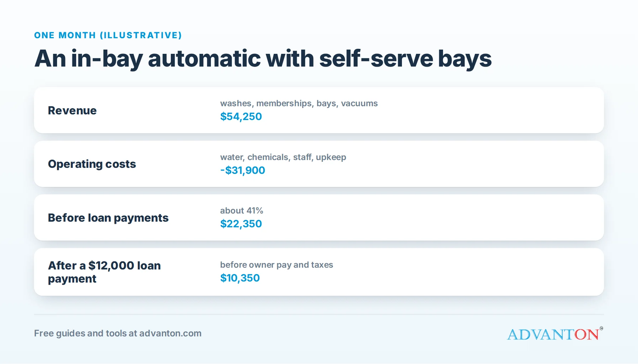Click the in-bay automatic main title
The image size is (638, 364).
click(263, 59)
